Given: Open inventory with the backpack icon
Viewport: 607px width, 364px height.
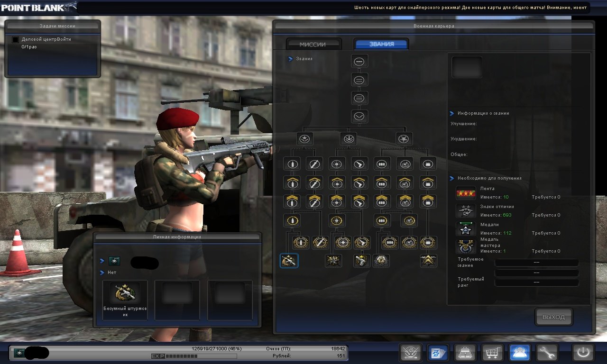Looking at the screenshot, I should 465,353.
